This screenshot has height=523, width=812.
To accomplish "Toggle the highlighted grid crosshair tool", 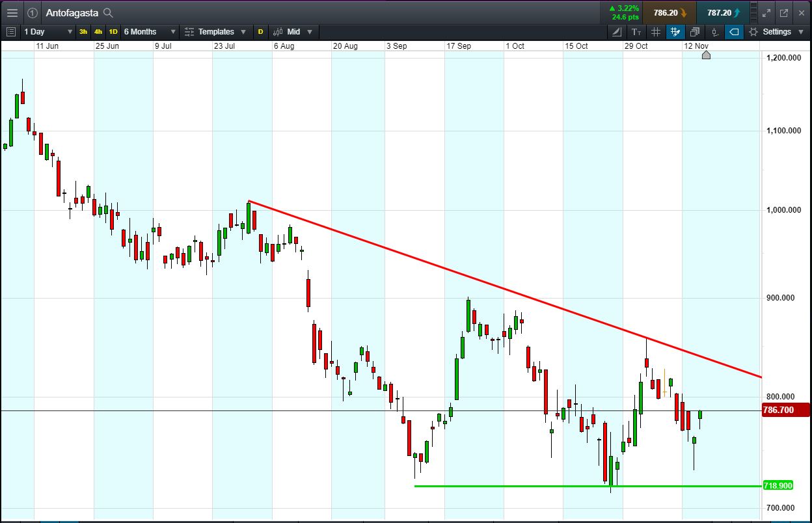I will click(675, 31).
